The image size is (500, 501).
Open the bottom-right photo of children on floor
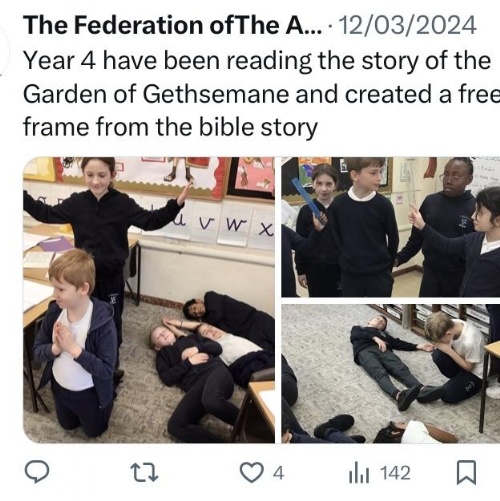390,374
